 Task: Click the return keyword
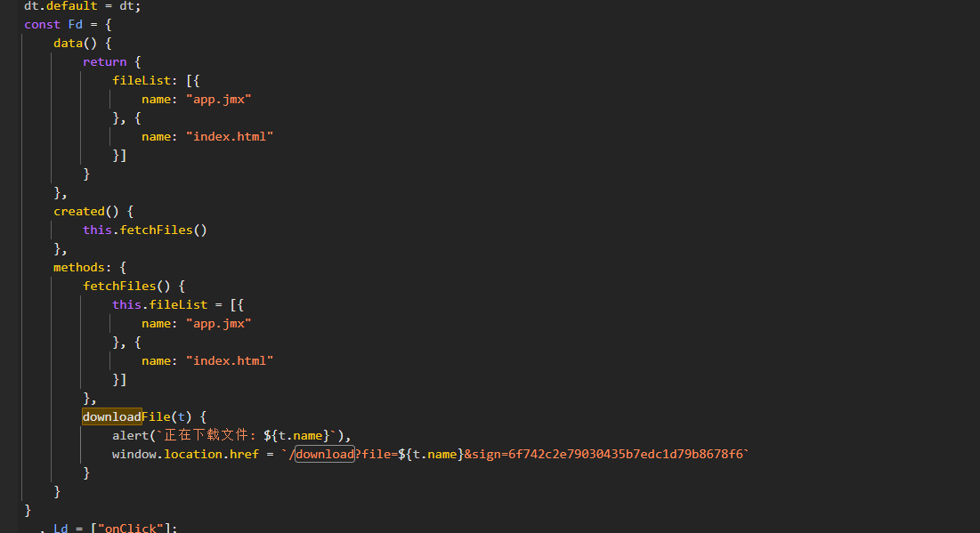pyautogui.click(x=104, y=61)
